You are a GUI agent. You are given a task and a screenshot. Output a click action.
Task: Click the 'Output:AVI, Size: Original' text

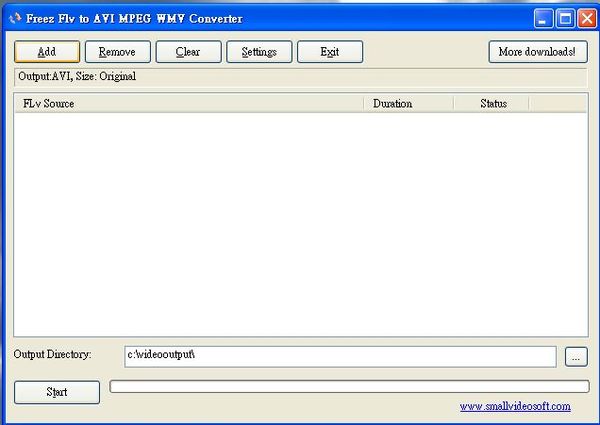[x=77, y=76]
